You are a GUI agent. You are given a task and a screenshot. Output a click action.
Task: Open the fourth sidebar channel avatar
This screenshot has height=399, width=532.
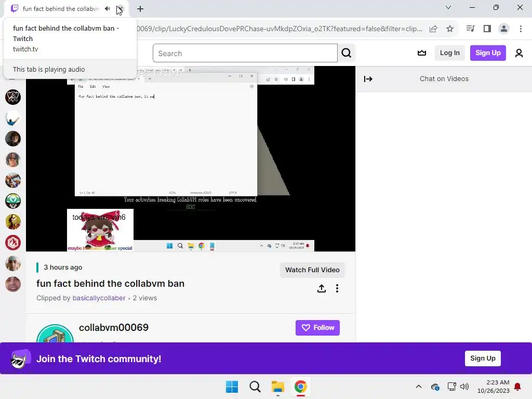coord(13,159)
